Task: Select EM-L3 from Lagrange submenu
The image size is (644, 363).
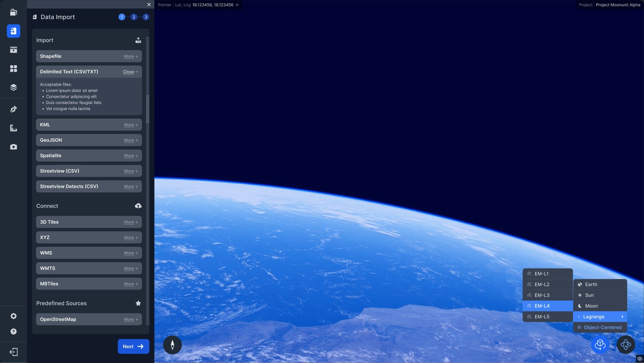Action: coord(548,295)
